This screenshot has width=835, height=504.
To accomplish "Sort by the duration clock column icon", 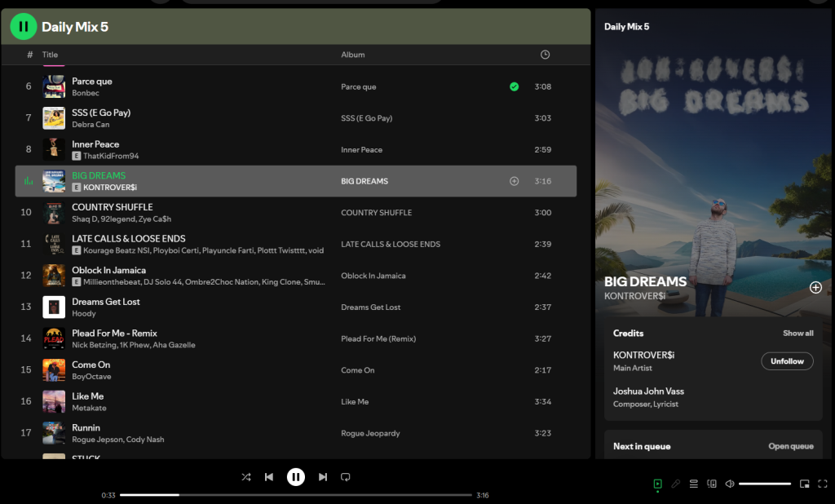I will [x=545, y=55].
